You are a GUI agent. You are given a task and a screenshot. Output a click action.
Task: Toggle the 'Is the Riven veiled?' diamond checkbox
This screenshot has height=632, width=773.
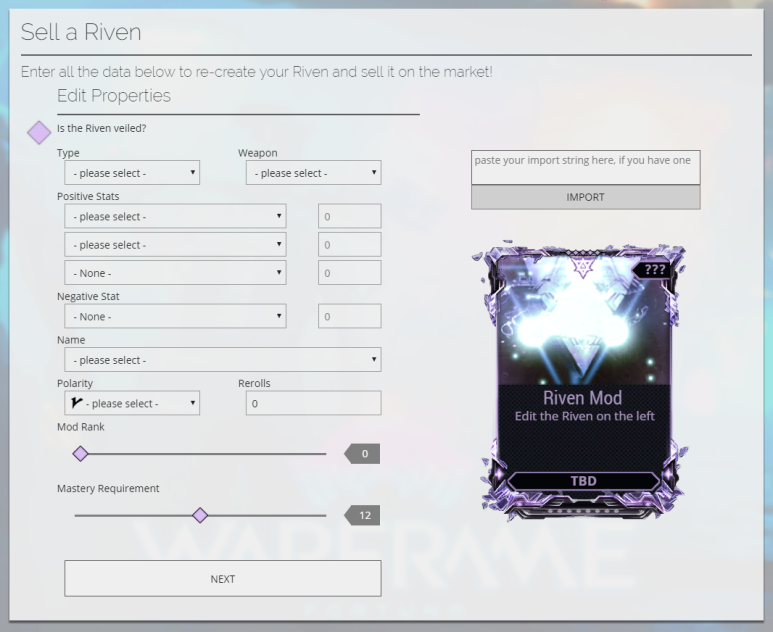click(x=38, y=133)
